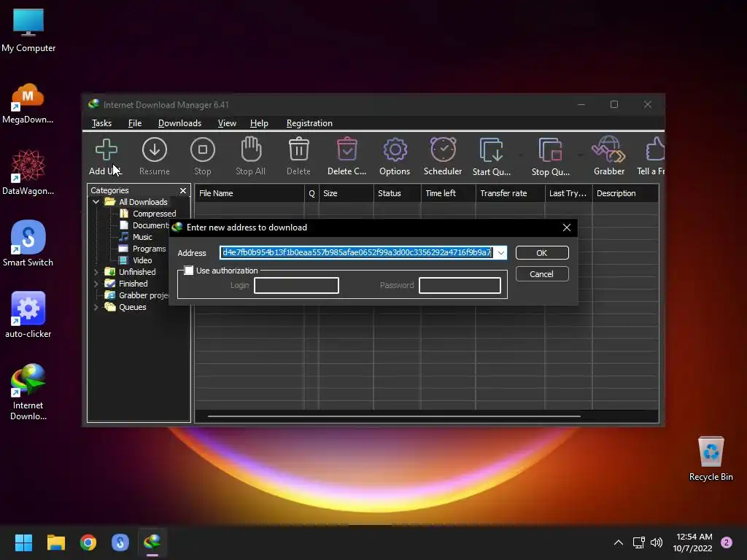Click the Delete Completed toolbar icon
The image size is (747, 560).
347,150
